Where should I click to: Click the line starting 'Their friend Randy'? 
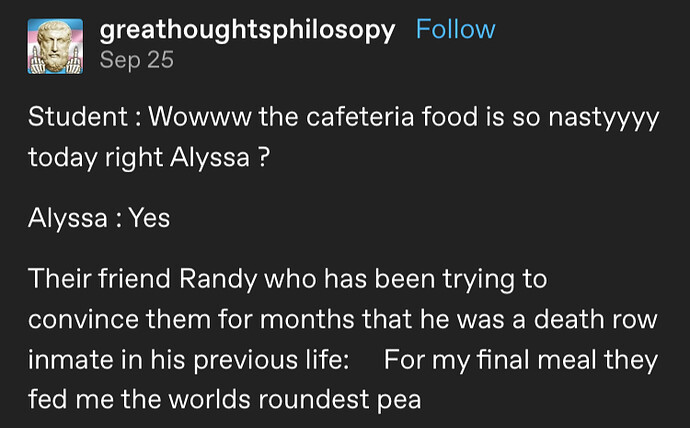pos(287,280)
